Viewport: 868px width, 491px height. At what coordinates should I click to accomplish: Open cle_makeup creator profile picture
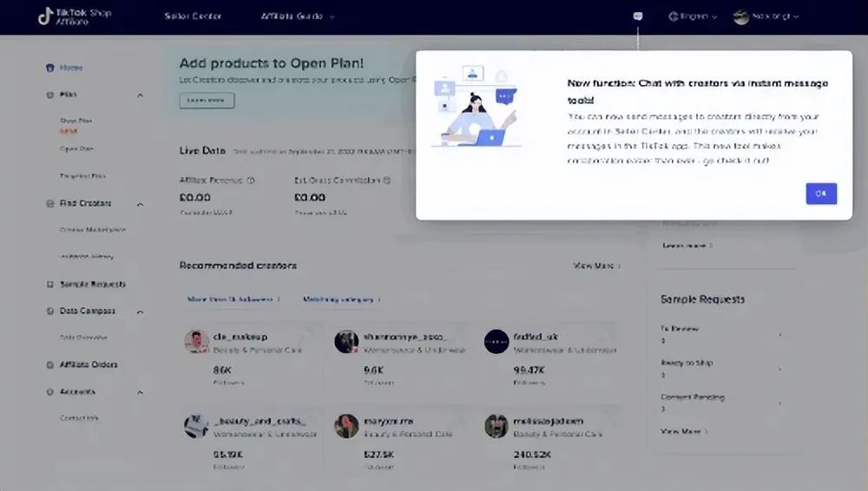(196, 342)
